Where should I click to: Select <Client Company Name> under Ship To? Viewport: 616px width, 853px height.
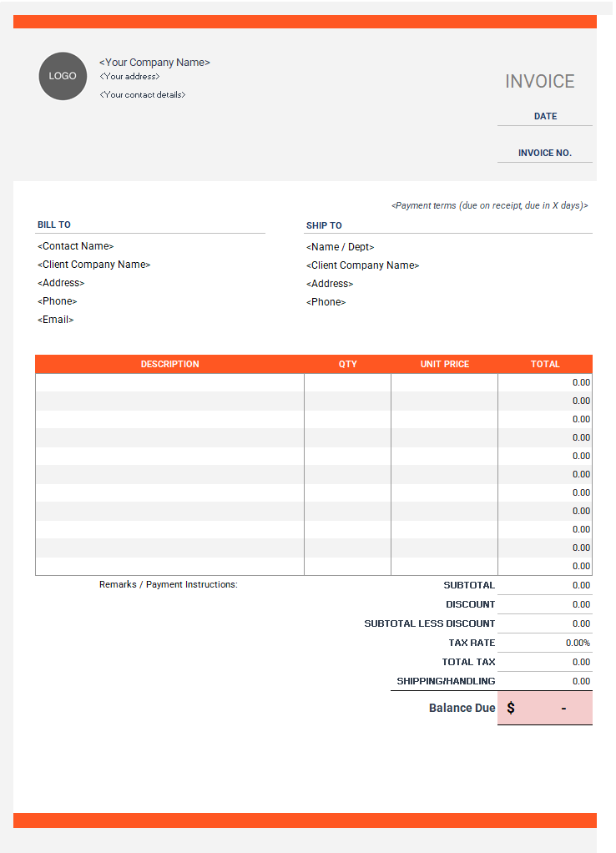coord(362,265)
